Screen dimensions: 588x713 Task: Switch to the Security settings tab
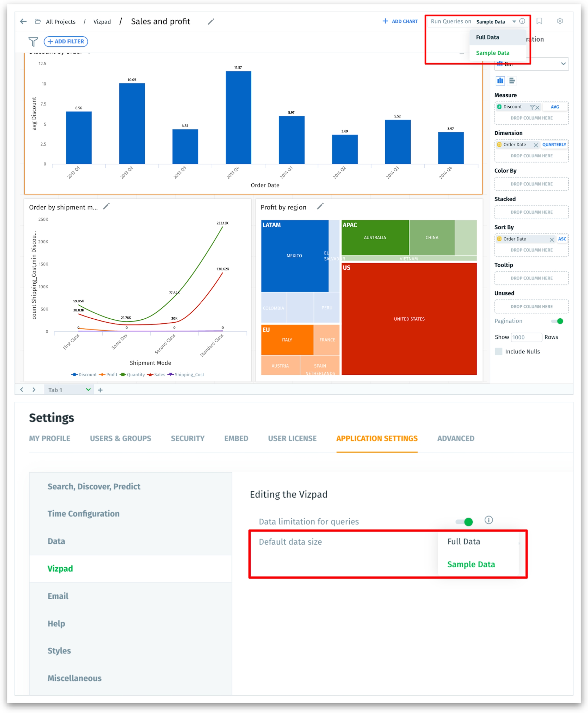pyautogui.click(x=187, y=439)
